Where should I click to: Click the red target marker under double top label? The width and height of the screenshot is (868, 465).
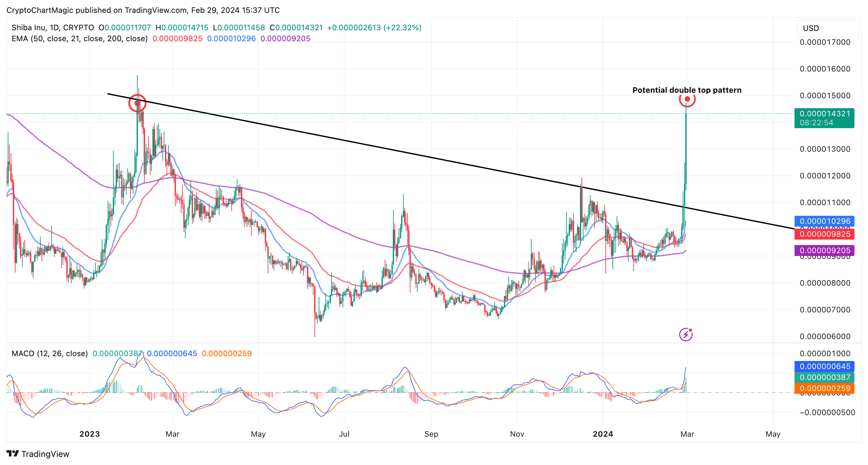coord(687,99)
